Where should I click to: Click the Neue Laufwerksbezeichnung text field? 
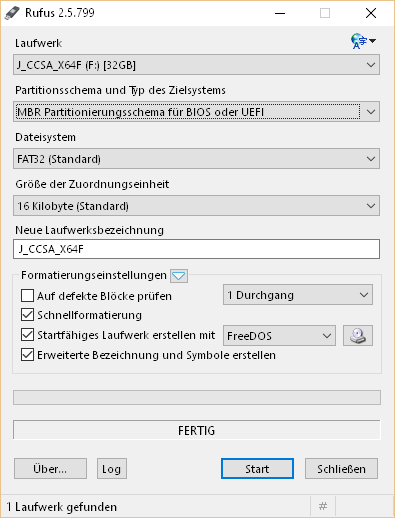[196, 249]
